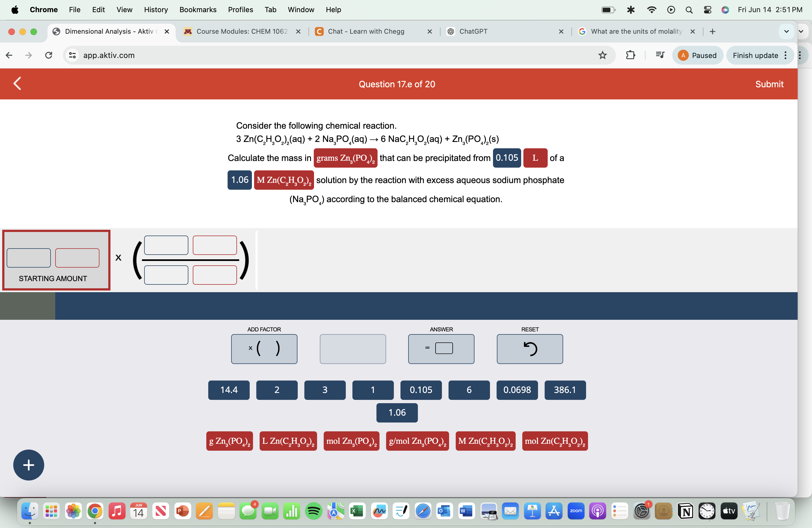Screen dimensions: 812x528
Task: Click the Add Factor button
Action: pos(264,349)
